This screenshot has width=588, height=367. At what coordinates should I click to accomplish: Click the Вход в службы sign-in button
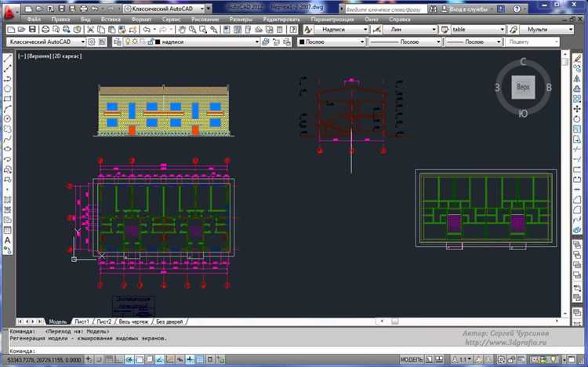[466, 9]
